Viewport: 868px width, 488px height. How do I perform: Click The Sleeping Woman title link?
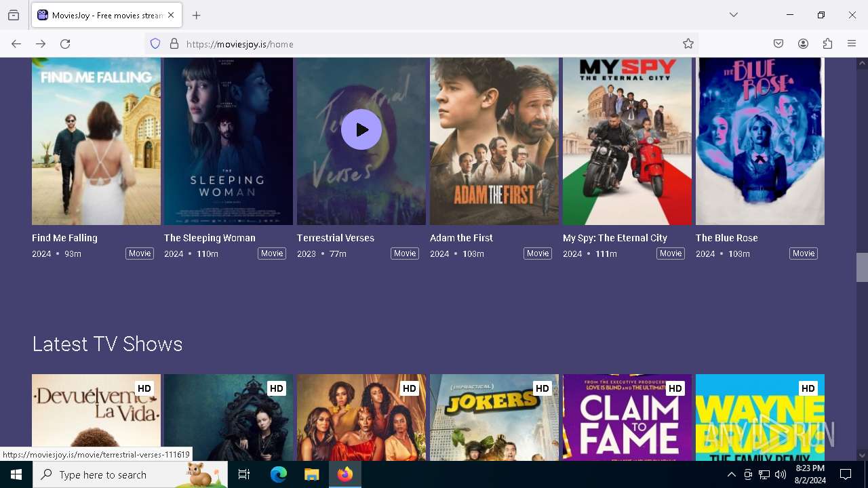pos(210,238)
